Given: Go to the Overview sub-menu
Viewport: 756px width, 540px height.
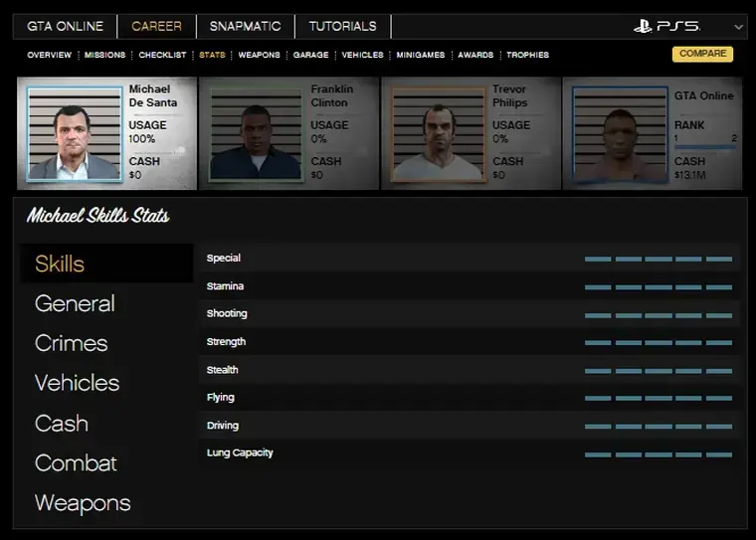Looking at the screenshot, I should tap(49, 55).
